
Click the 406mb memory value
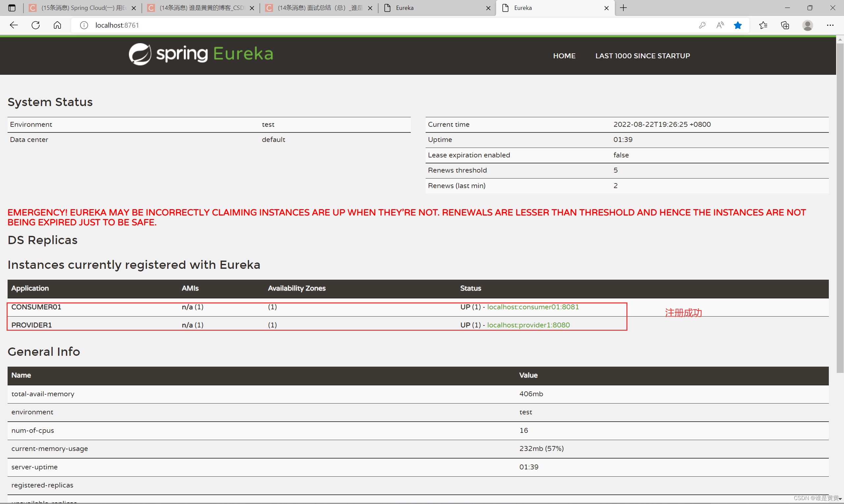(x=531, y=394)
